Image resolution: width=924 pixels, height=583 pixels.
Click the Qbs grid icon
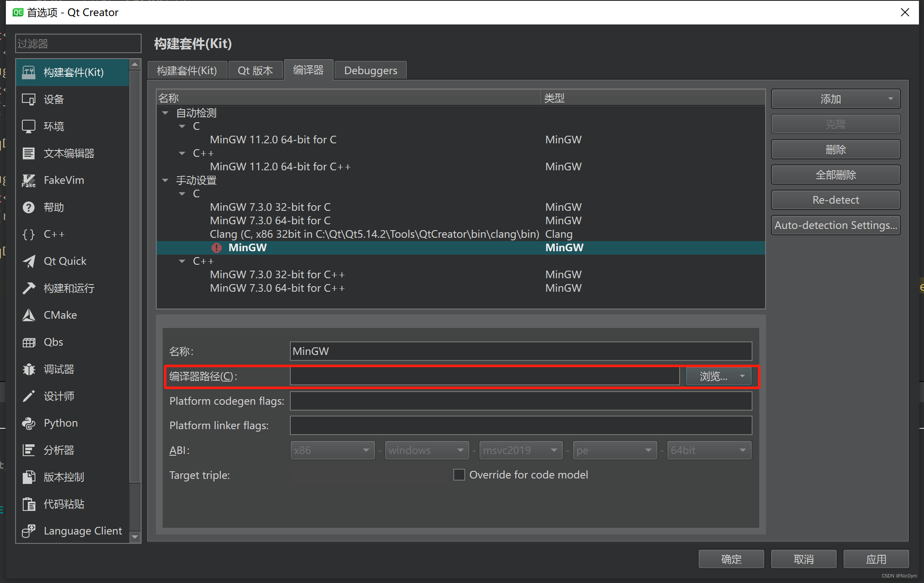(x=29, y=342)
